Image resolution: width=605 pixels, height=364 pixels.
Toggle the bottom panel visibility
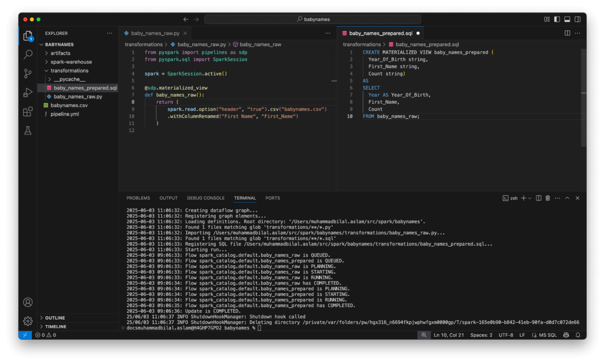coord(567,19)
